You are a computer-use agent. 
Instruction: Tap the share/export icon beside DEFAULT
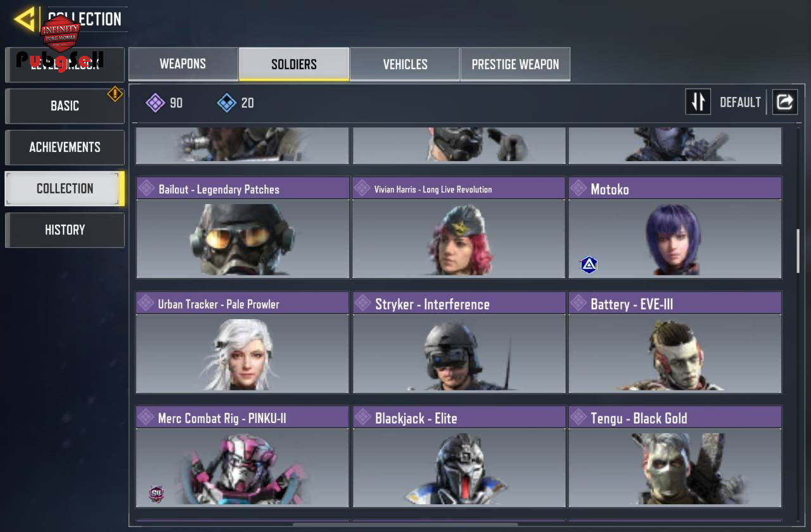pyautogui.click(x=784, y=102)
